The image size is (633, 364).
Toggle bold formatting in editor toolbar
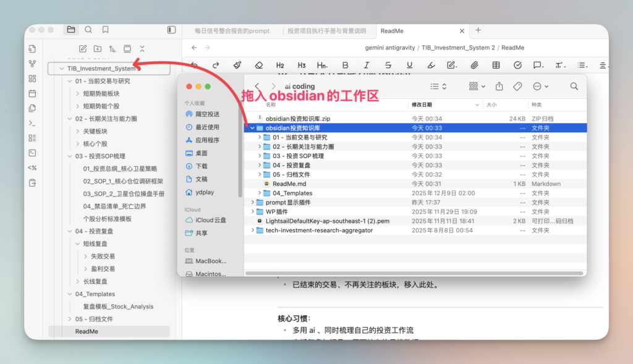pos(345,65)
